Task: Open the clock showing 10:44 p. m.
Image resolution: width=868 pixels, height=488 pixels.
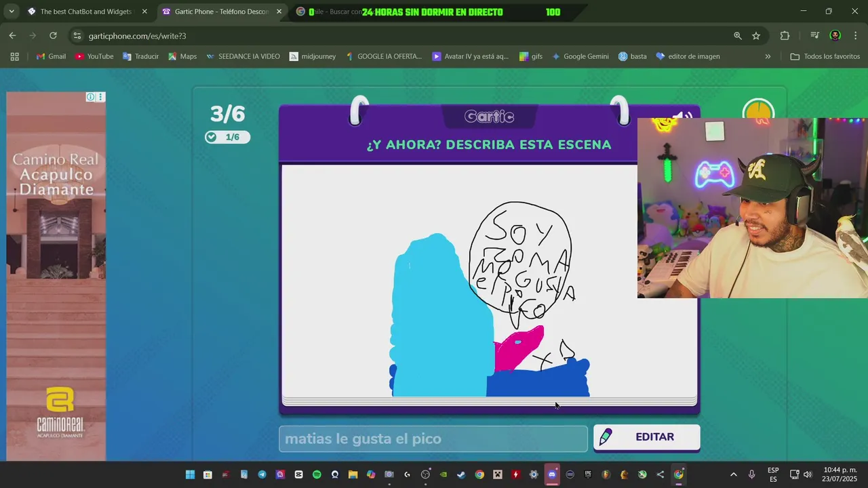Action: [x=840, y=474]
